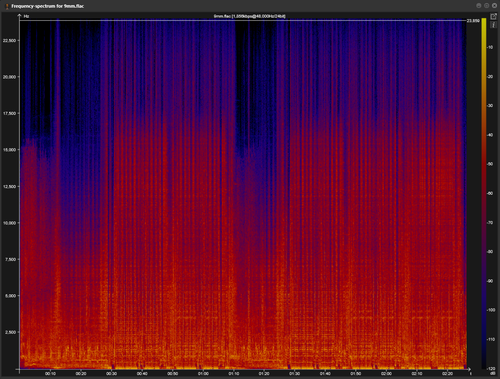
Task: Click the '-50' dB scale label
Action: pyautogui.click(x=490, y=164)
